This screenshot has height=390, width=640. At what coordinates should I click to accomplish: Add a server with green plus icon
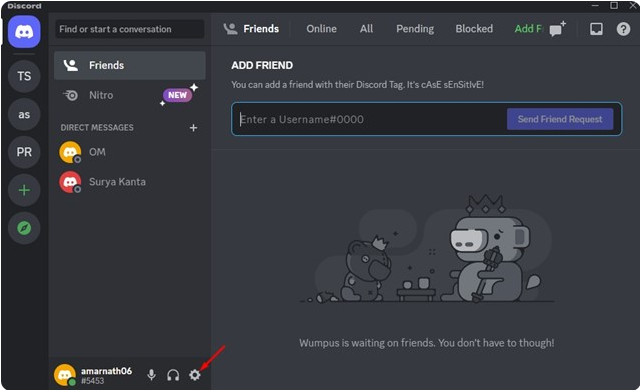coord(24,190)
